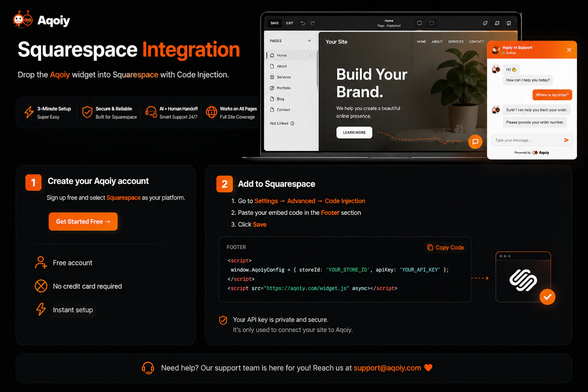
Task: Click the Squarespace logo tile
Action: pos(523,277)
